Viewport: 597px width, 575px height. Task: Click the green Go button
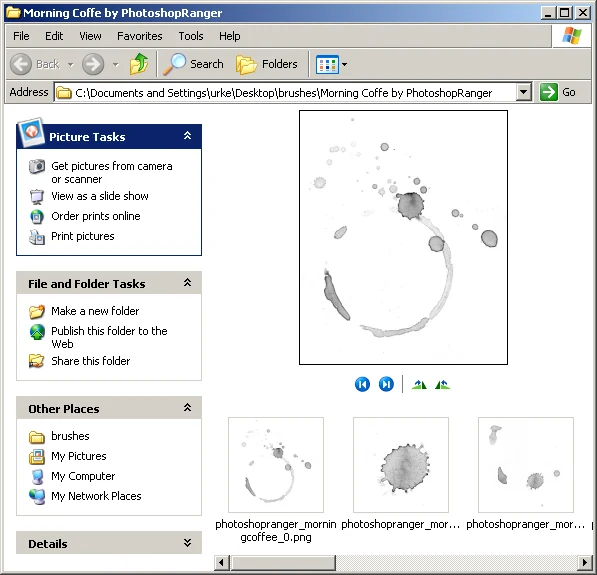click(557, 92)
